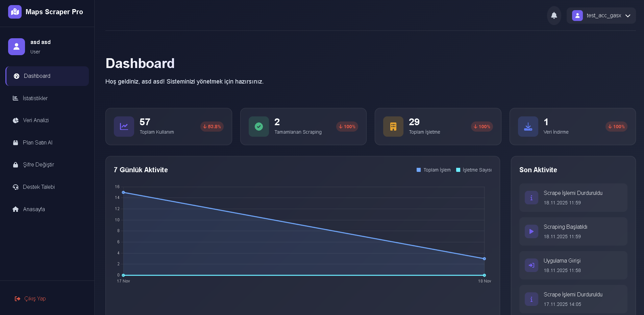The width and height of the screenshot is (644, 315).
Task: Click the Veri İndirme label
Action: (556, 132)
